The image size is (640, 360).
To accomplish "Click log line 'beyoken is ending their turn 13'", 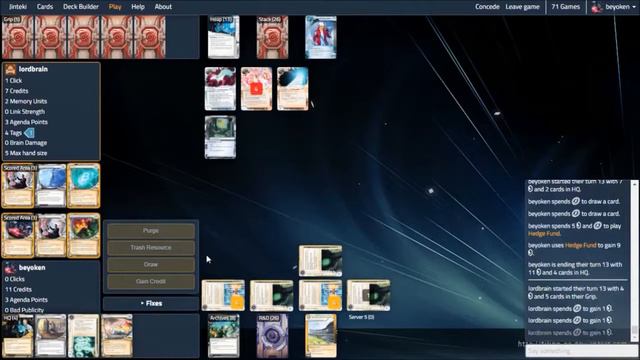I will point(575,269).
